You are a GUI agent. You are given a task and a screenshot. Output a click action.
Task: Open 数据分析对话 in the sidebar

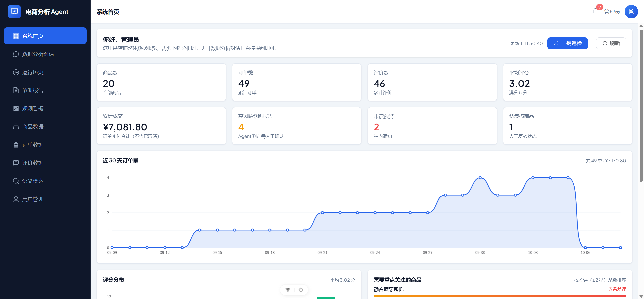click(x=45, y=54)
